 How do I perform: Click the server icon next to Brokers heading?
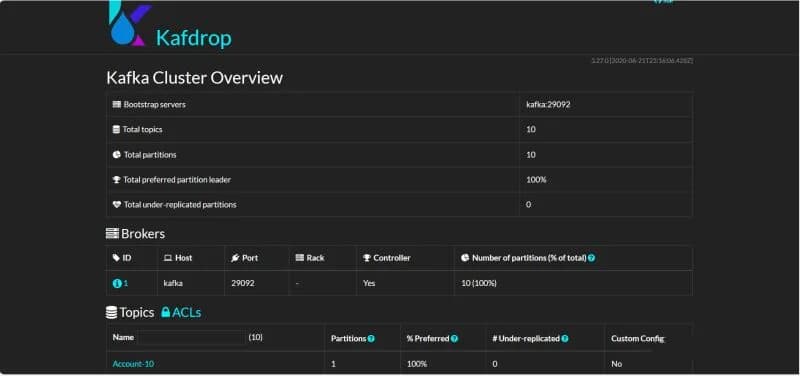coord(112,234)
